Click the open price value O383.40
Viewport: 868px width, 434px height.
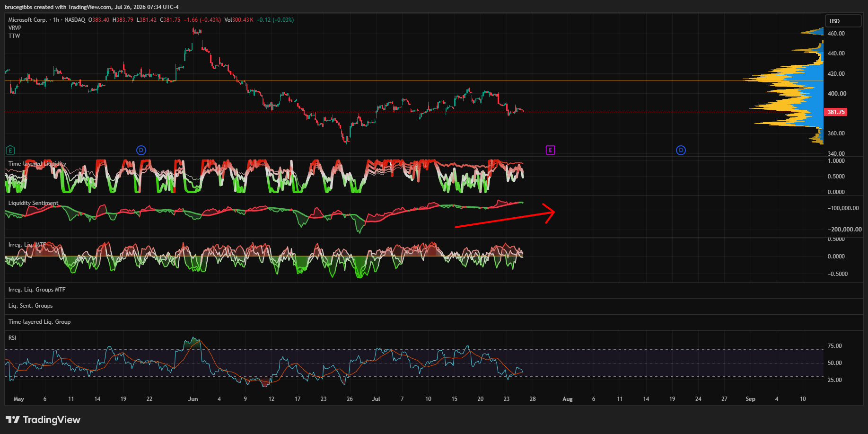pos(98,20)
